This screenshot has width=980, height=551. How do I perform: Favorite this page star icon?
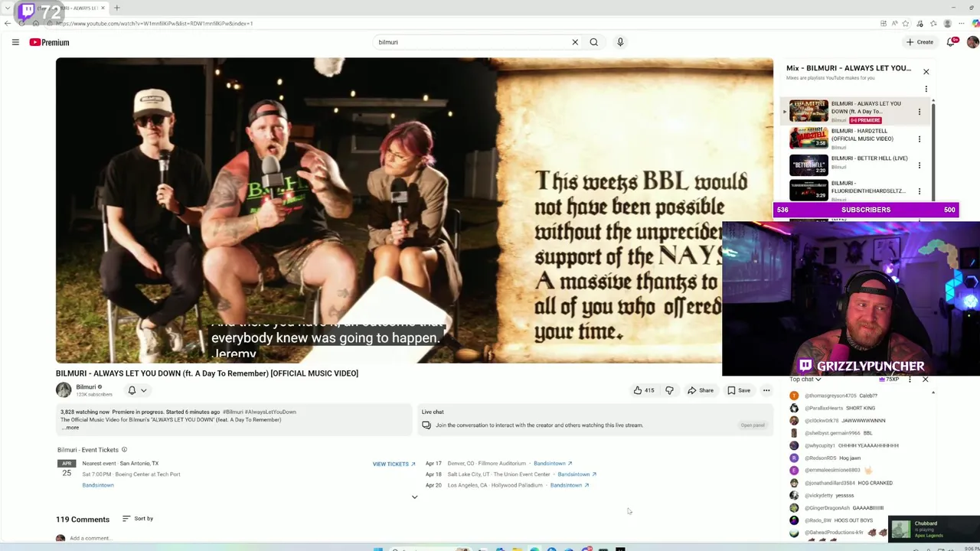[x=906, y=24]
